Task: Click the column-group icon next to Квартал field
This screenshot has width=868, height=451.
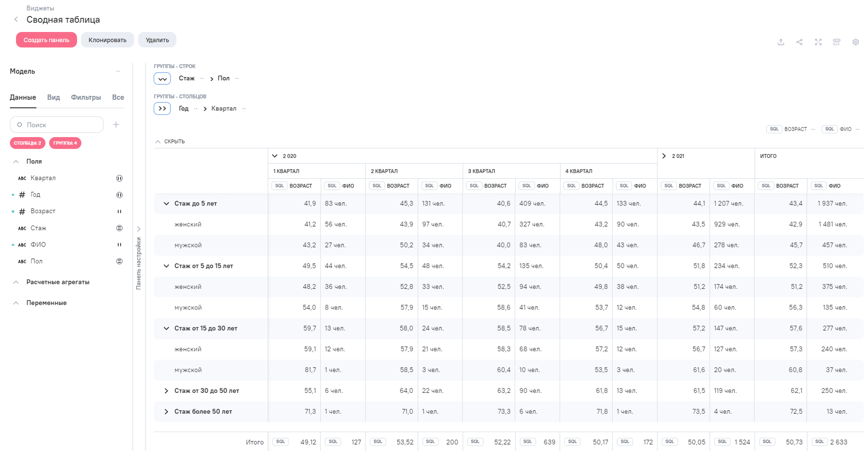Action: (119, 178)
